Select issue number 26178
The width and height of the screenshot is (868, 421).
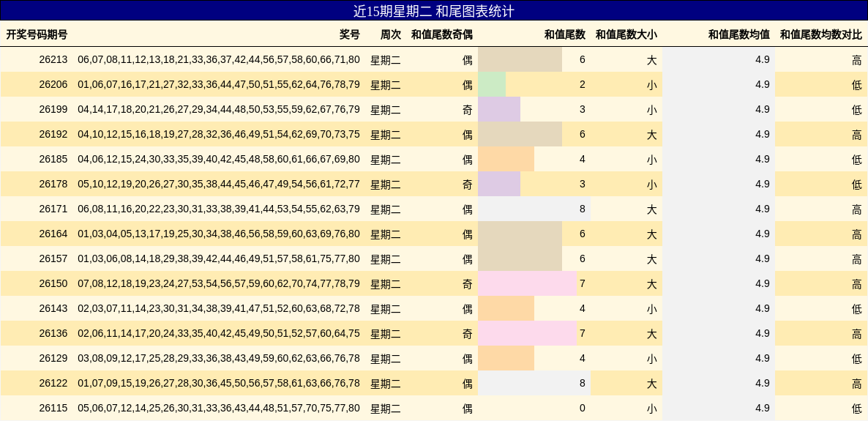53,184
